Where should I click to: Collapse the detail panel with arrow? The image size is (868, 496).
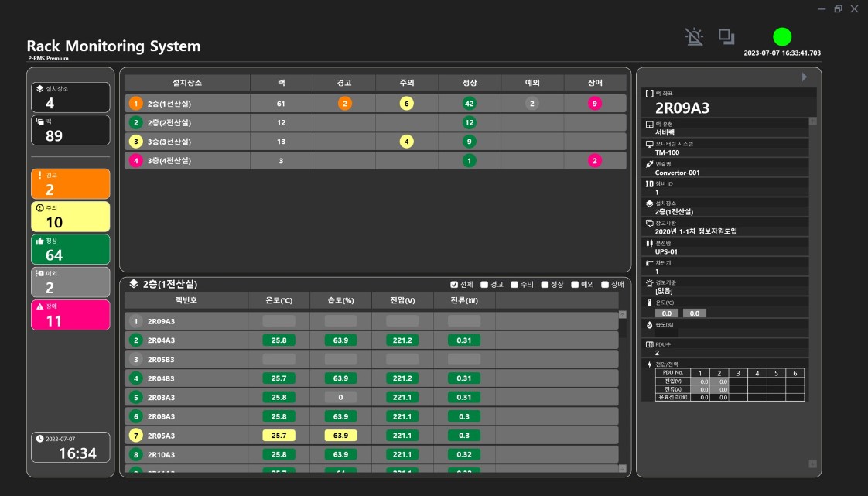point(805,77)
